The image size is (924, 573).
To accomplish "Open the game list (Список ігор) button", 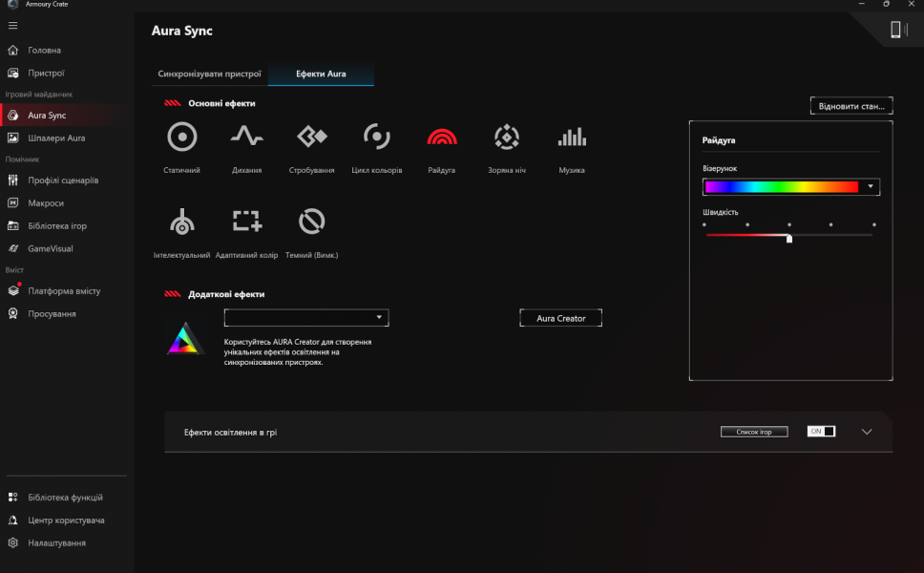I will (x=754, y=432).
